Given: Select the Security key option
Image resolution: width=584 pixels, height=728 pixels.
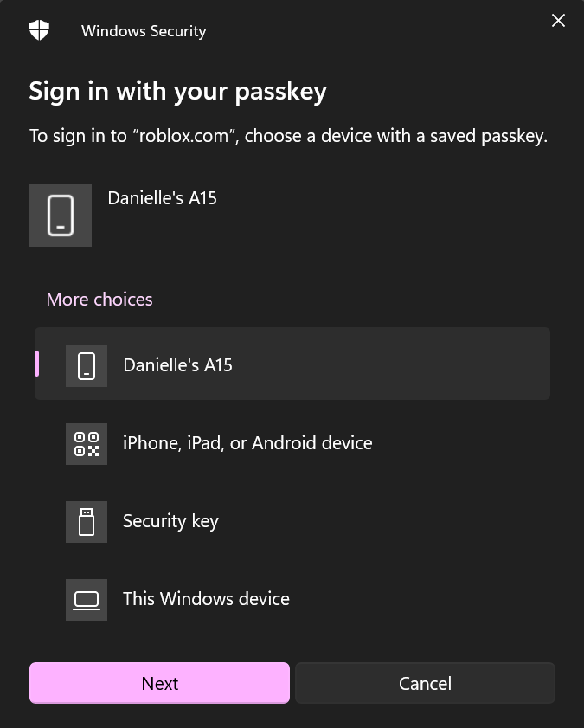Looking at the screenshot, I should (170, 521).
